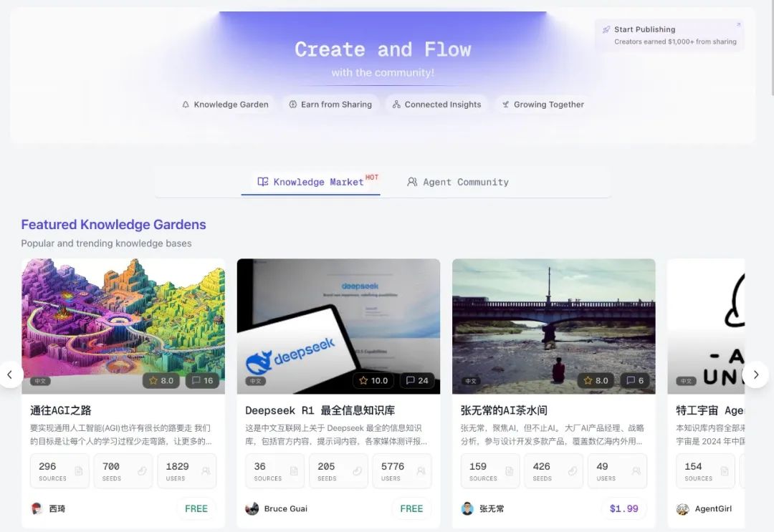The height and width of the screenshot is (532, 774).
Task: Get the FREE 通往AGI之路 garden
Action: tap(196, 509)
